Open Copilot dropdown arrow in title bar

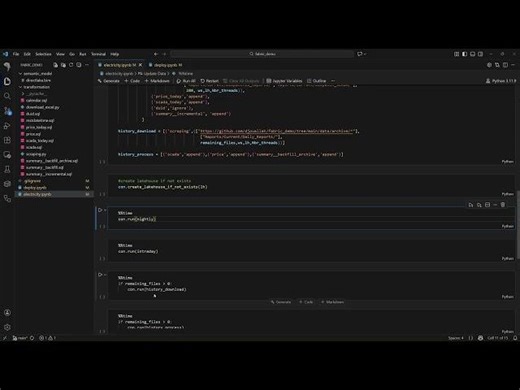point(365,54)
